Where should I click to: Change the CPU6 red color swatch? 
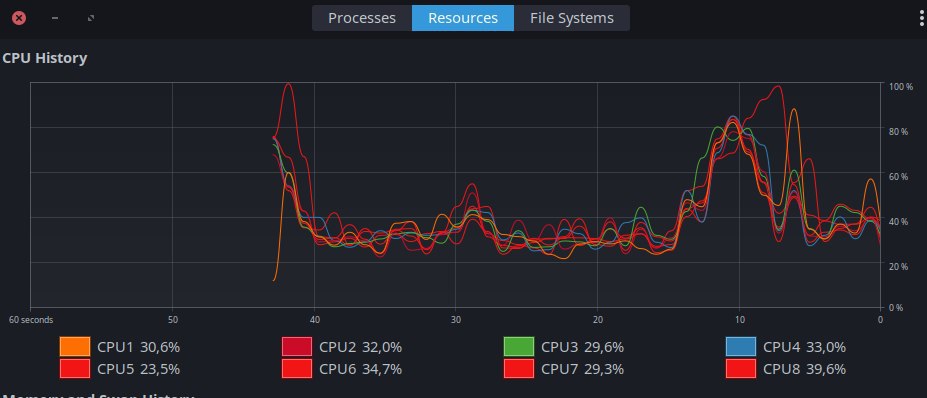coord(297,368)
